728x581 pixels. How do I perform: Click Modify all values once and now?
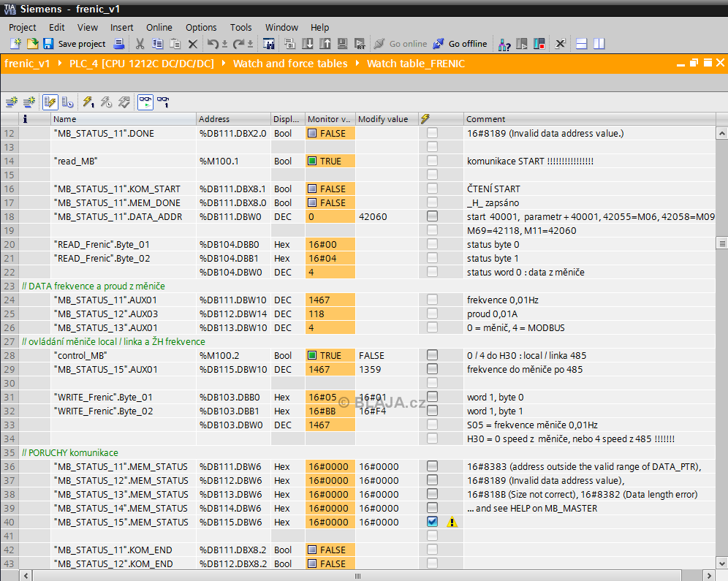click(x=88, y=102)
